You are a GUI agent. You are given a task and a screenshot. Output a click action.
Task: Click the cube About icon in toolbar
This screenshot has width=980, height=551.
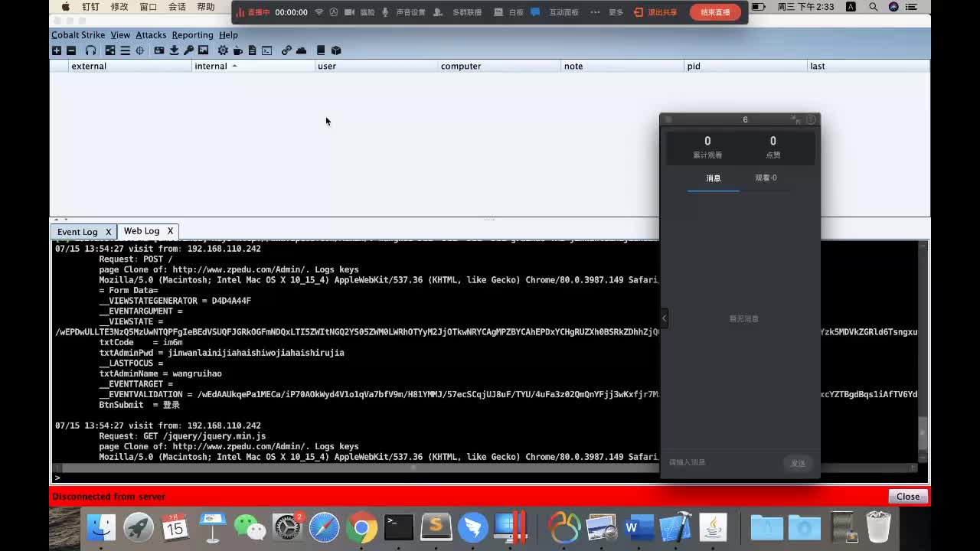335,51
